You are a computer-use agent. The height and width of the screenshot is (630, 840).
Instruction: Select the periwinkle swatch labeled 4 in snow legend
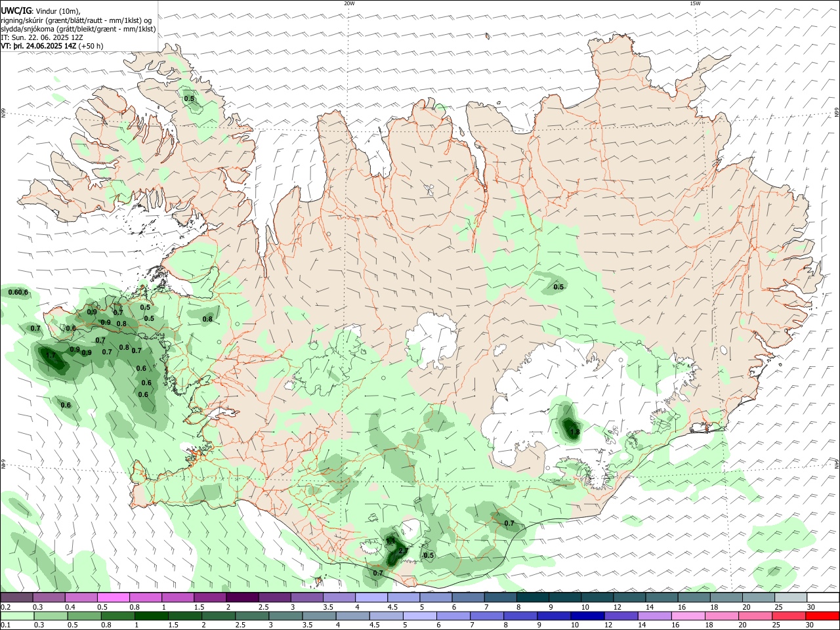pos(371,598)
